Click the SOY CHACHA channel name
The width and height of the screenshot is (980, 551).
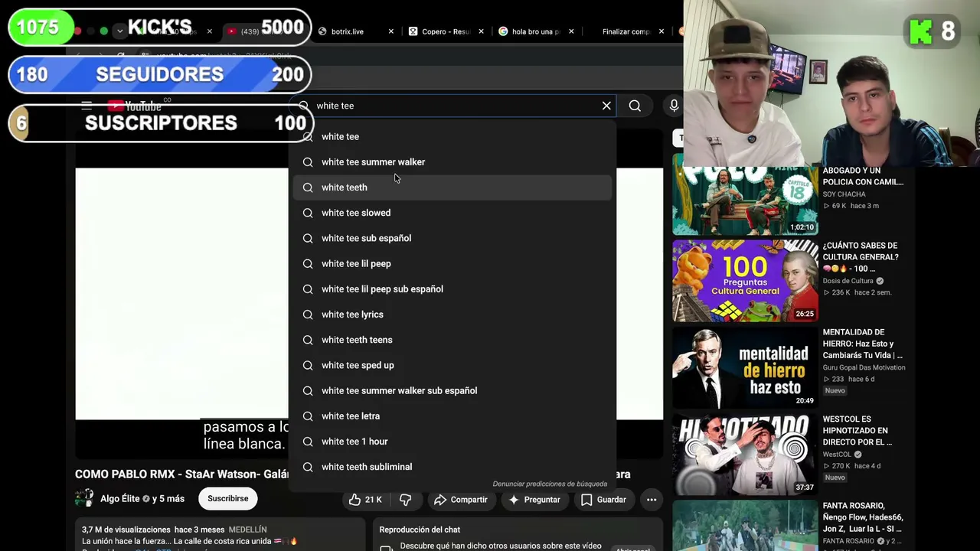click(x=844, y=194)
